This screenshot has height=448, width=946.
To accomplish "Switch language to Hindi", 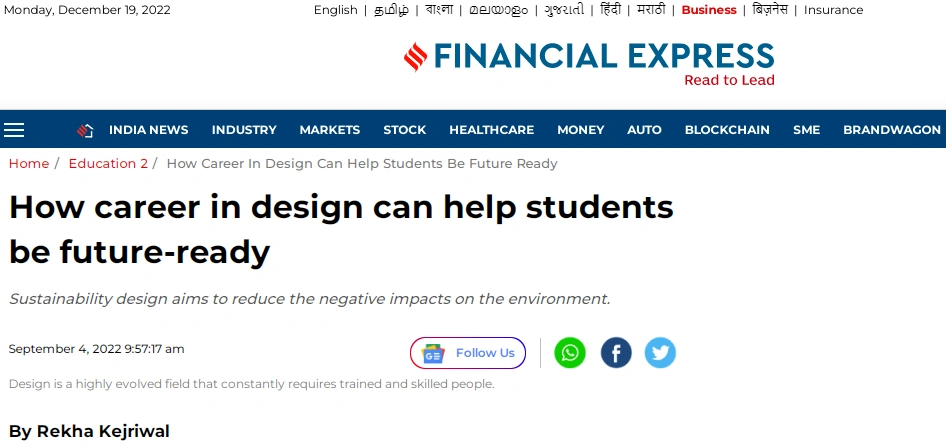I will 611,10.
